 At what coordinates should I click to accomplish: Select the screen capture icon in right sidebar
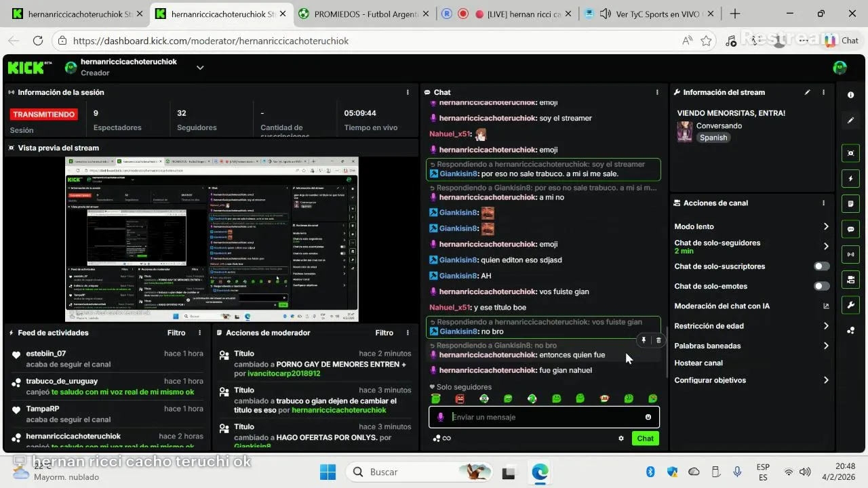click(850, 153)
